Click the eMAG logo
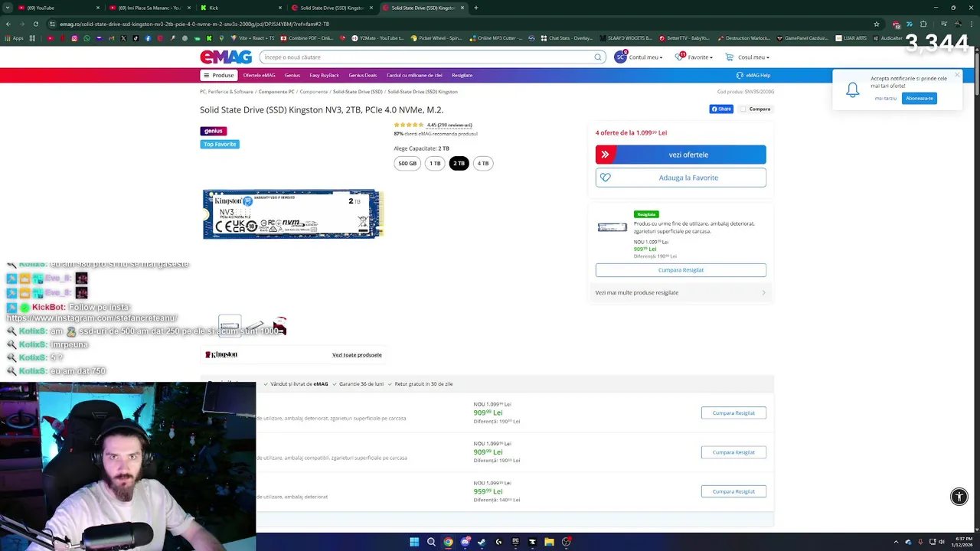Screen dimensions: 980x551 point(226,57)
